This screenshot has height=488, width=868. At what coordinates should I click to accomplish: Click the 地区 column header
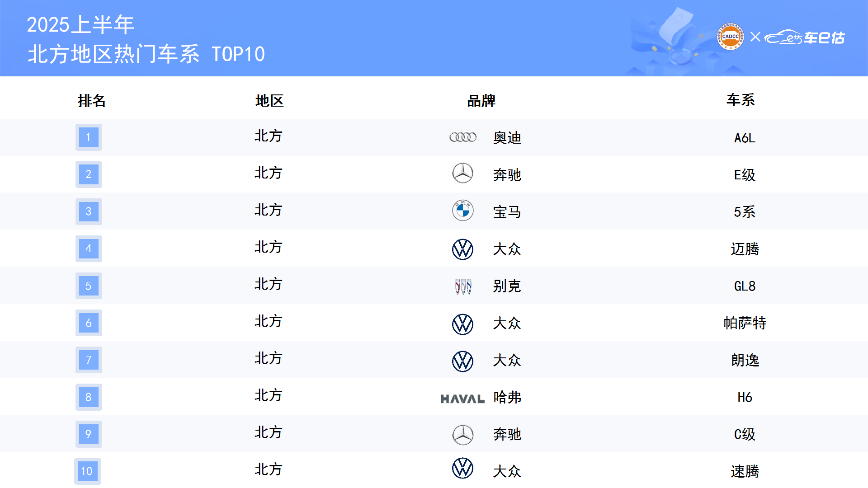269,100
